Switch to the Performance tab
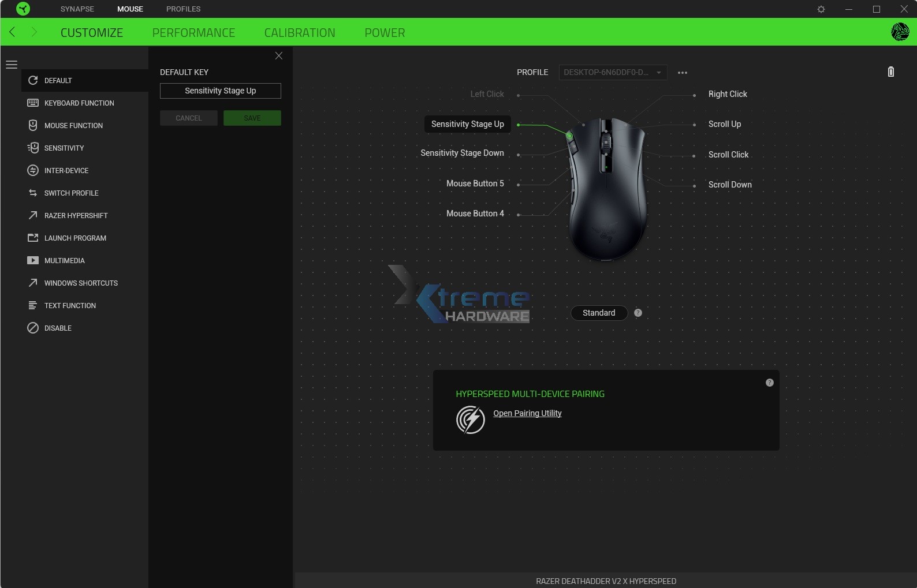917x588 pixels. [193, 33]
